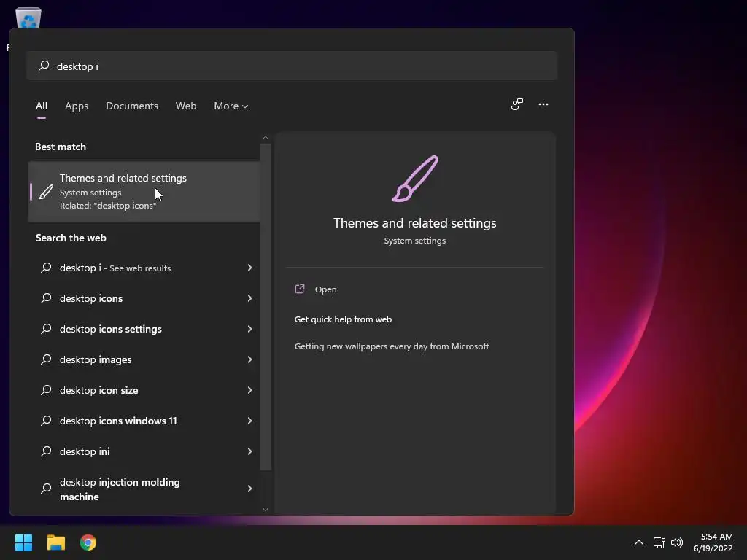The height and width of the screenshot is (560, 747).
Task: Click the large paintbrush icon in preview pane
Action: (x=415, y=179)
